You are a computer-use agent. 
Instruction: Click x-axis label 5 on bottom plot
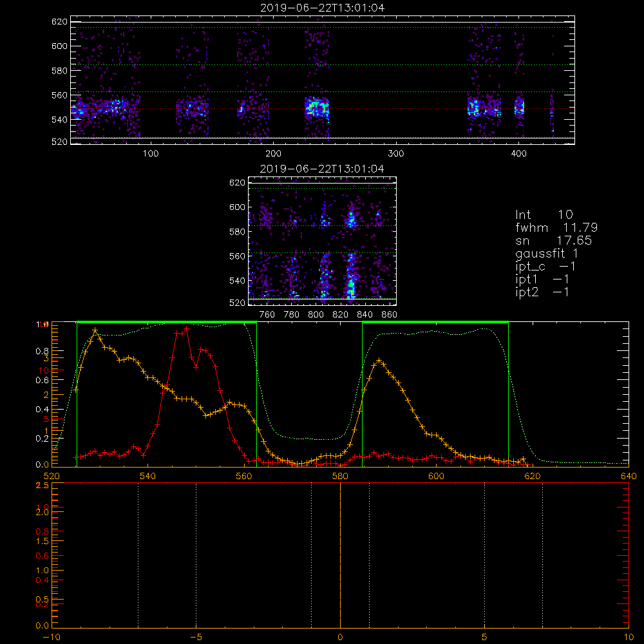[485, 637]
